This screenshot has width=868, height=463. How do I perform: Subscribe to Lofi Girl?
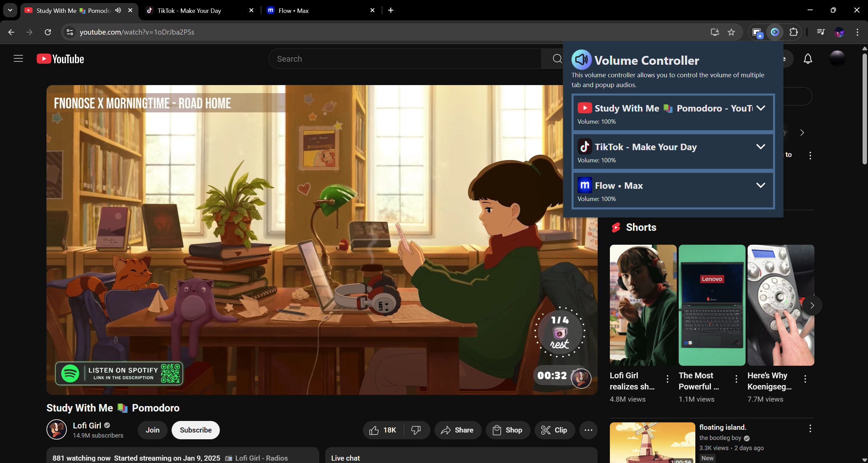pyautogui.click(x=196, y=430)
